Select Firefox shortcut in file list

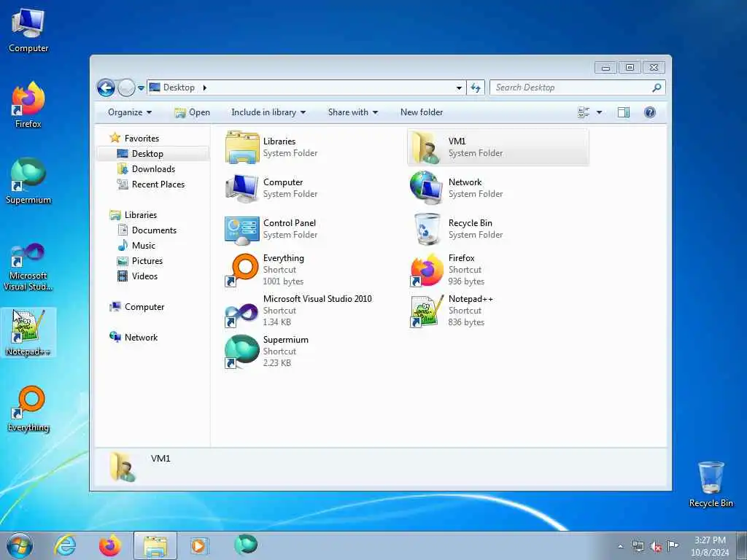click(498, 270)
